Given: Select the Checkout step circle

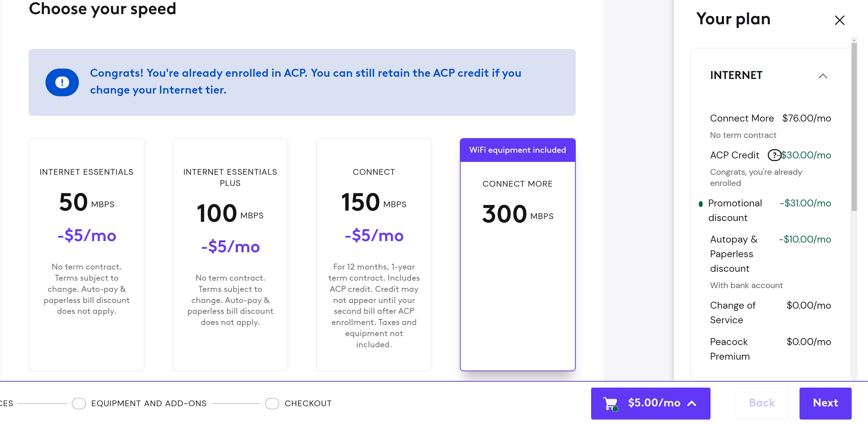Looking at the screenshot, I should 272,403.
